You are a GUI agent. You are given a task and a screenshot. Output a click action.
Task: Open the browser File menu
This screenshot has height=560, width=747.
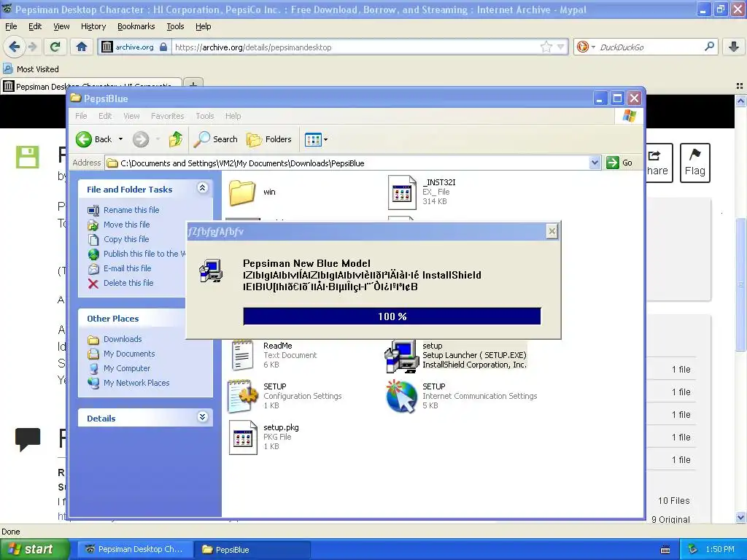tap(11, 26)
